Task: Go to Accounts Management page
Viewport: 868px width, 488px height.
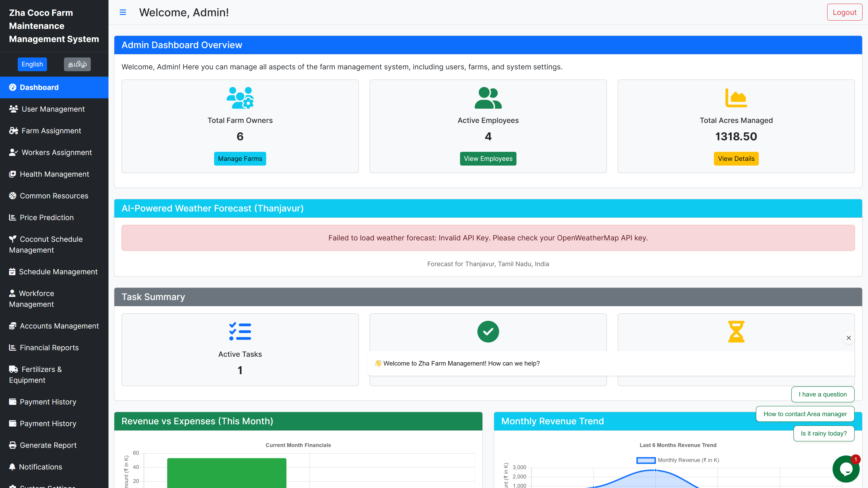Action: (59, 326)
